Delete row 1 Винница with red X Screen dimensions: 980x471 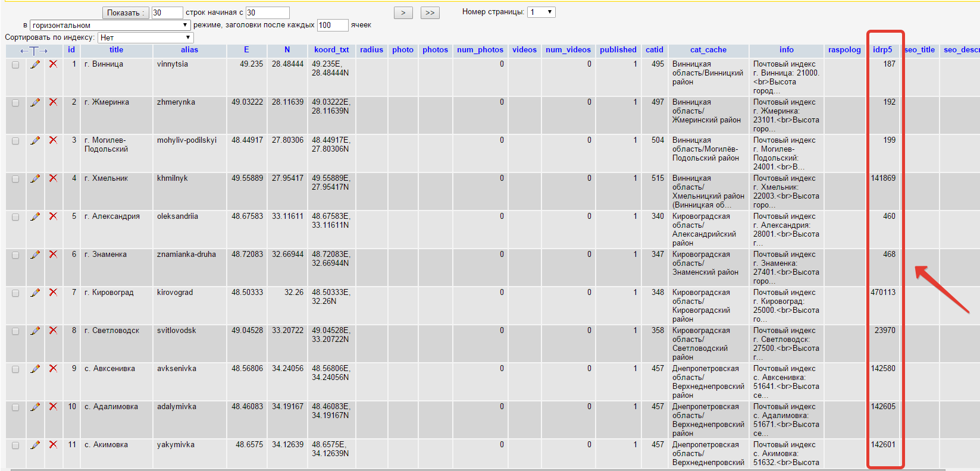coord(53,64)
